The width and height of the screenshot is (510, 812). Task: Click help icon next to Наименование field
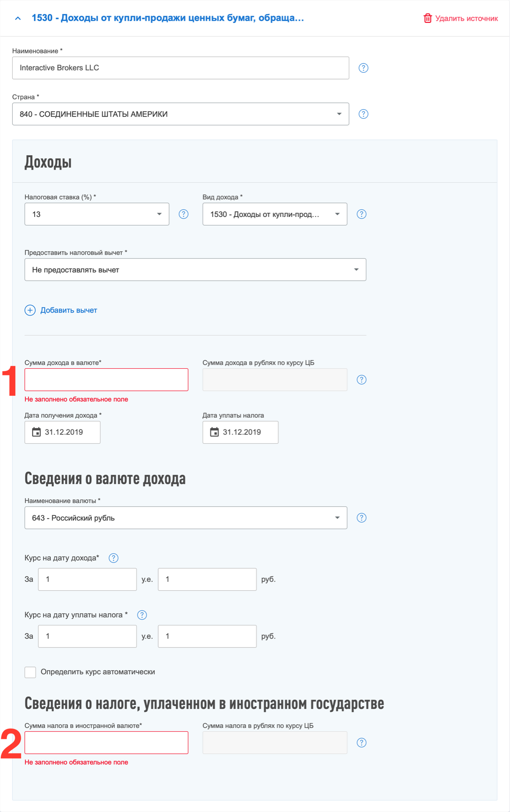pyautogui.click(x=363, y=68)
